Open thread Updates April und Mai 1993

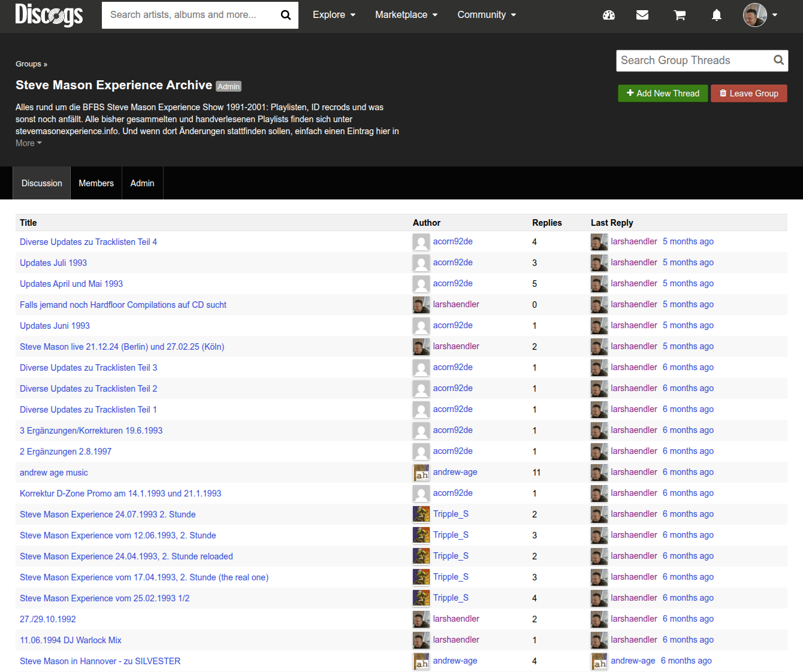tap(71, 284)
